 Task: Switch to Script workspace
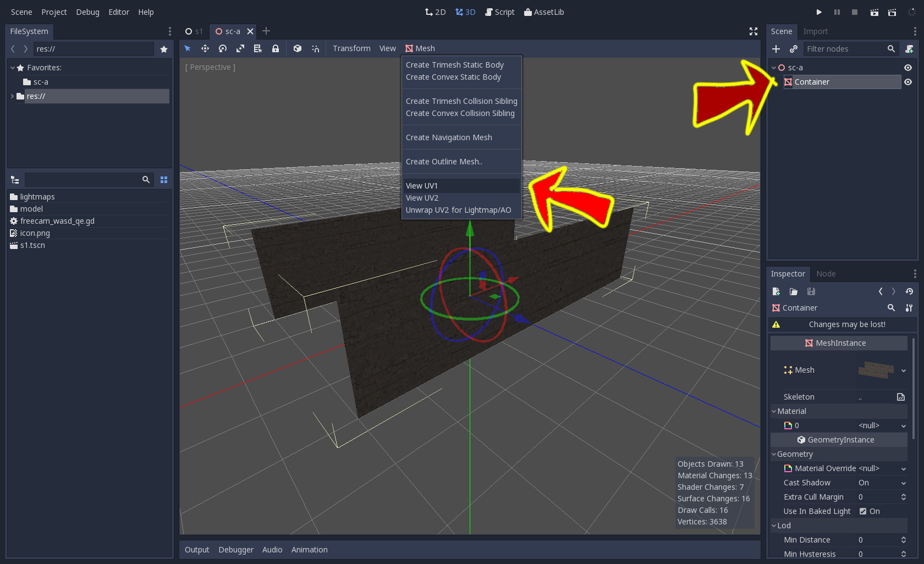pyautogui.click(x=500, y=12)
